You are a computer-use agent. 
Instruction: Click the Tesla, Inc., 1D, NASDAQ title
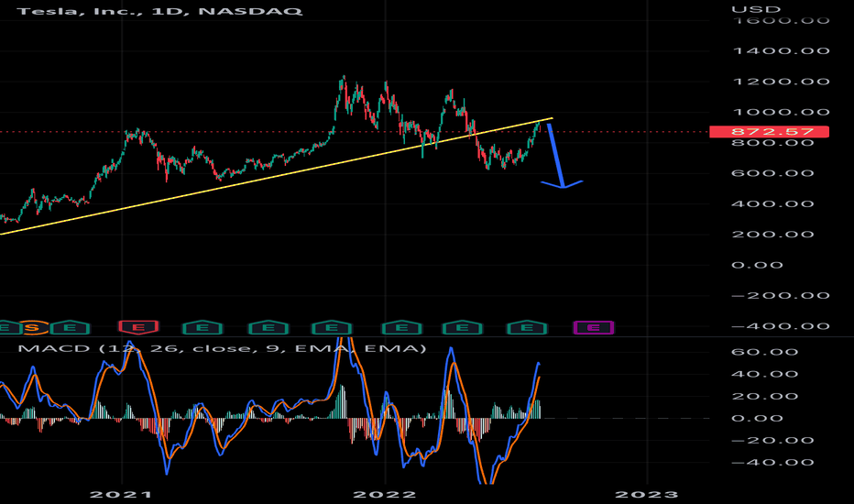159,11
